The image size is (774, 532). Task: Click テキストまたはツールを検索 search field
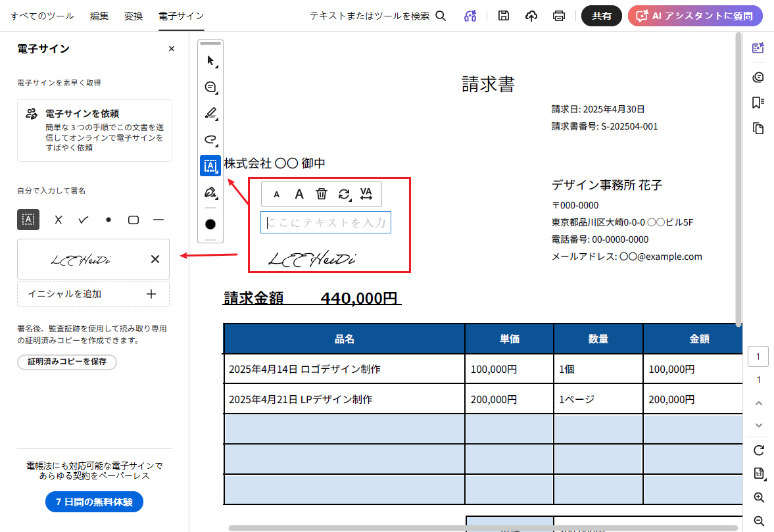coord(370,16)
